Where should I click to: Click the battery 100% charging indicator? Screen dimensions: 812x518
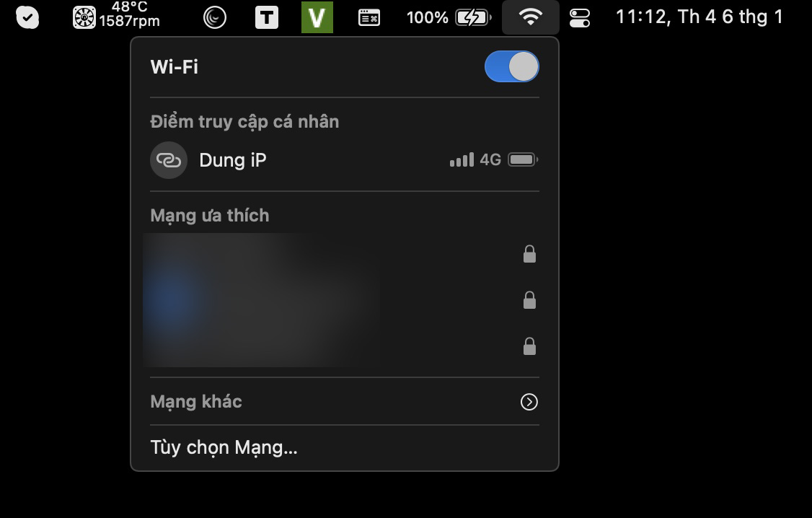(x=449, y=17)
